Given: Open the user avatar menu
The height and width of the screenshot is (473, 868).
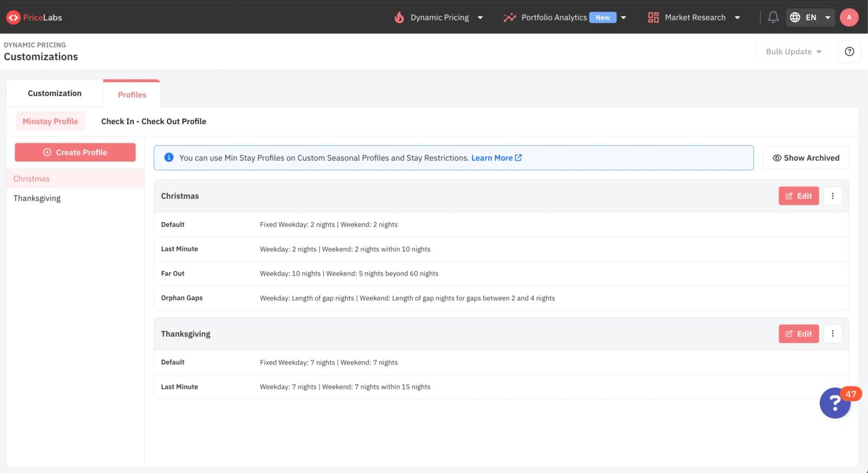Looking at the screenshot, I should (x=849, y=17).
